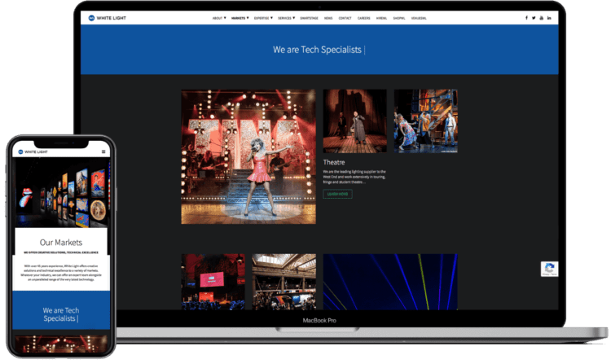Screen dimensions: 611x364
Task: Open the large red-dress concert stage image
Action: [x=248, y=156]
